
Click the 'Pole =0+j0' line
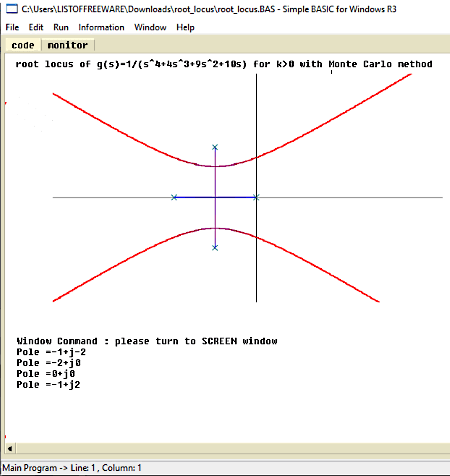click(x=46, y=374)
